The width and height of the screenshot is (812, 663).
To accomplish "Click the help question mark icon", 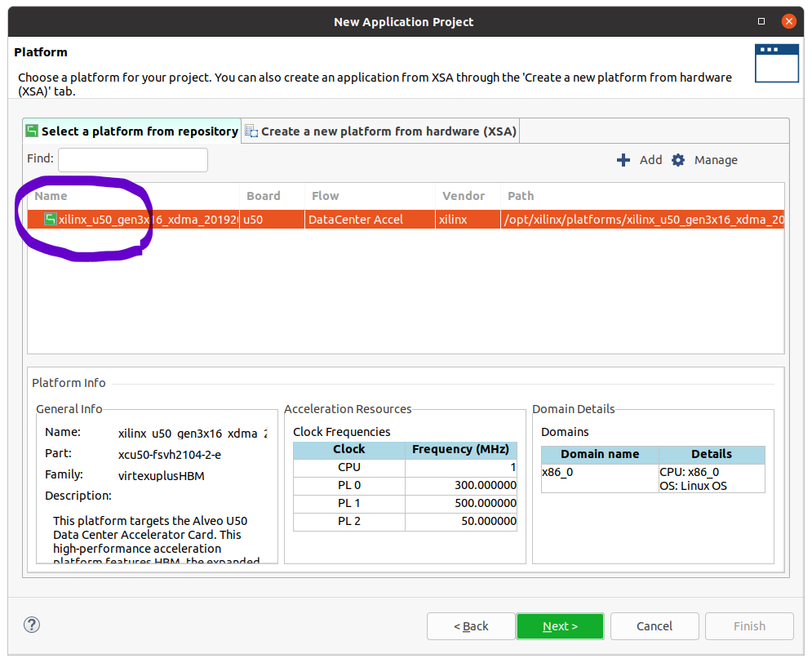I will tap(32, 625).
